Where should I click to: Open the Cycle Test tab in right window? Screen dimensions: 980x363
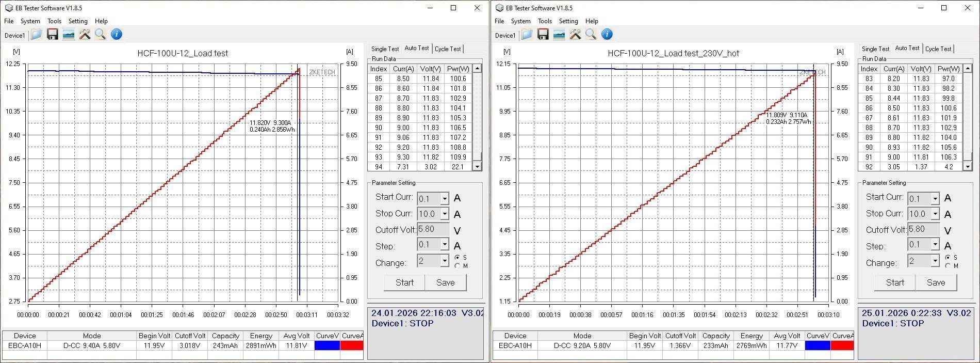click(x=938, y=49)
